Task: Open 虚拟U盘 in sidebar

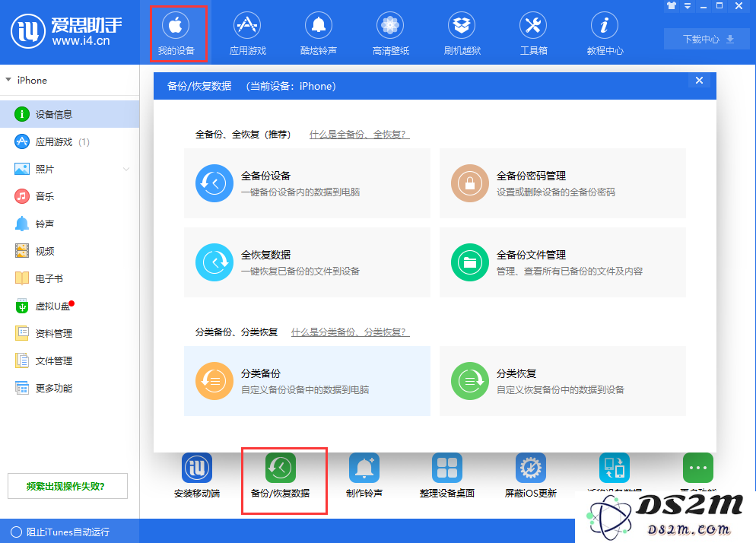Action: pos(69,306)
